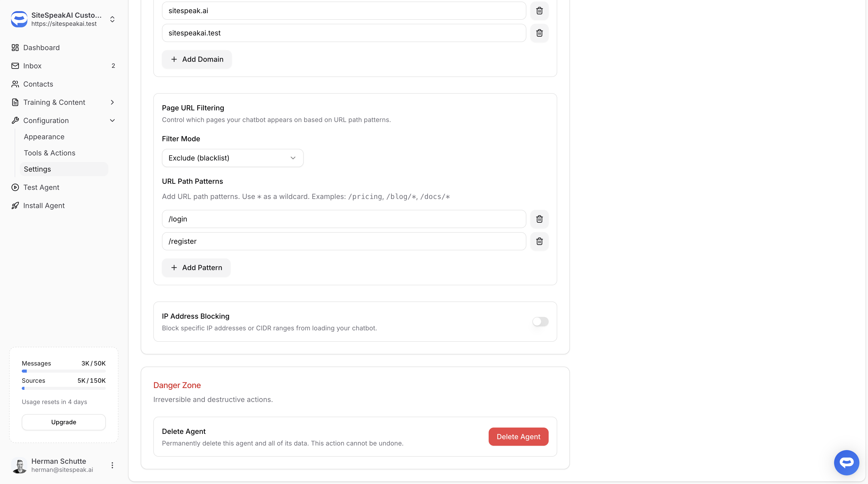Click the Inbox envelope icon
This screenshot has width=868, height=484.
[x=15, y=66]
